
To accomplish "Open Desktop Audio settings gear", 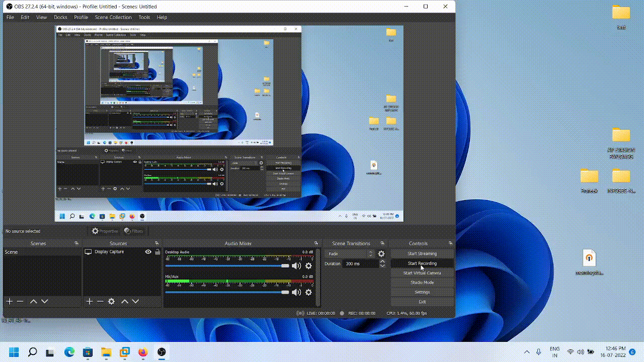I will point(309,266).
